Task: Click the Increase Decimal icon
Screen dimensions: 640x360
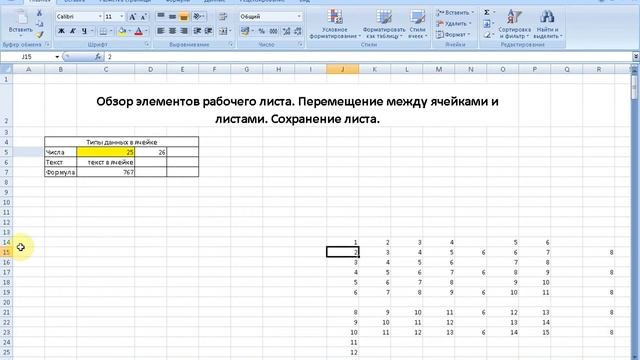Action: pos(286,31)
